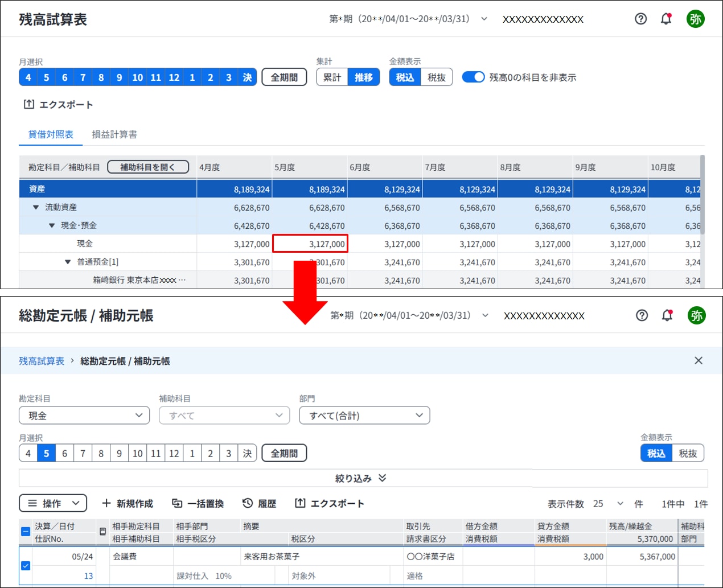Select month 9 in ledger month selector
Screen dimensions: 723x588
[119, 453]
